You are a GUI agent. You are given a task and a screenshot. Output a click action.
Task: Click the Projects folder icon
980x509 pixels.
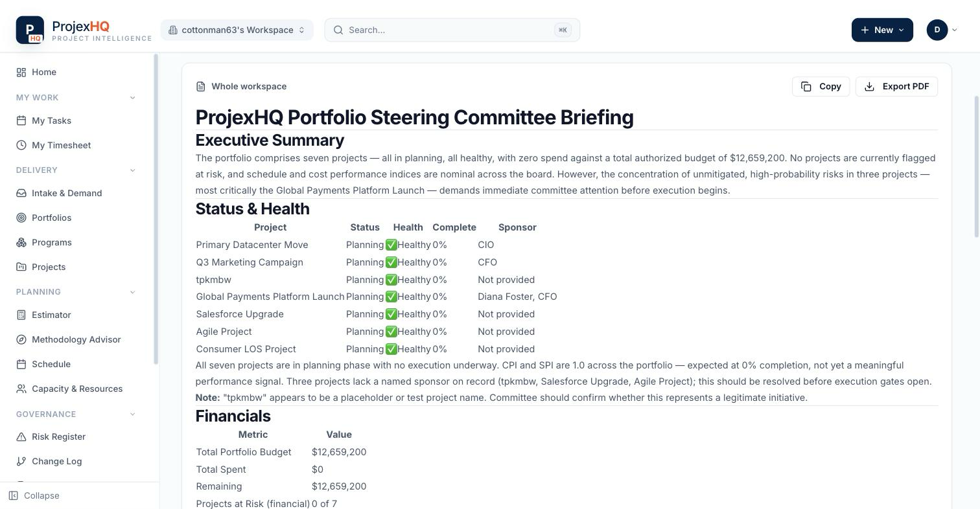[x=21, y=267]
